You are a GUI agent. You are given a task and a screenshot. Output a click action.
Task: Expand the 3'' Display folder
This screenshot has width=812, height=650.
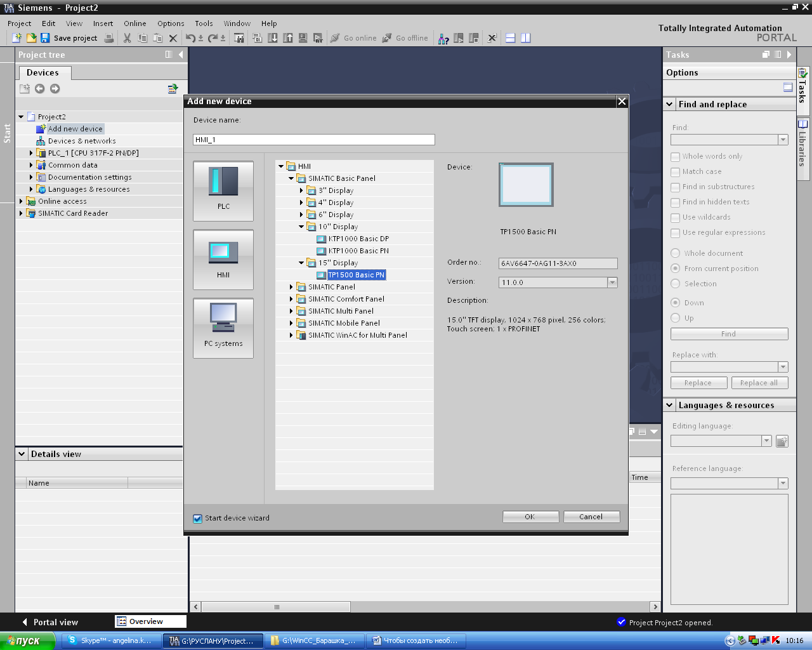301,190
